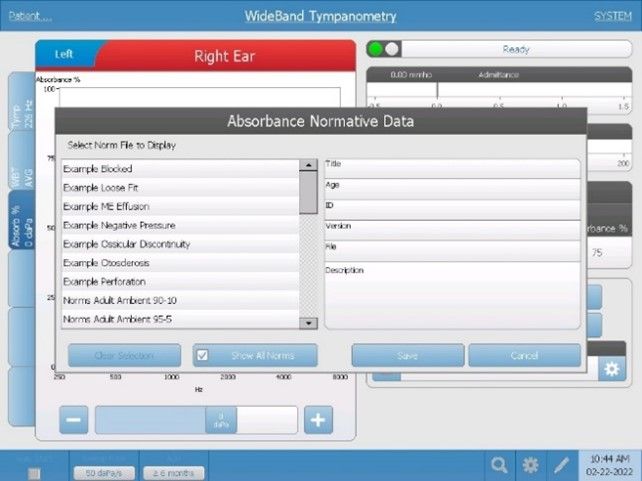642x481 pixels.
Task: Click the plus pressure button
Action: click(318, 420)
